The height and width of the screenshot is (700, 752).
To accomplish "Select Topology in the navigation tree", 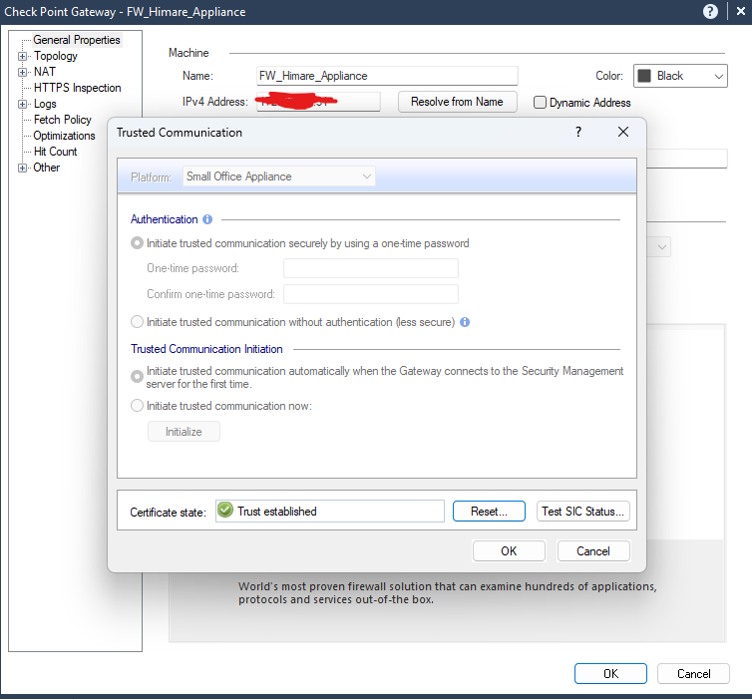I will tap(56, 56).
